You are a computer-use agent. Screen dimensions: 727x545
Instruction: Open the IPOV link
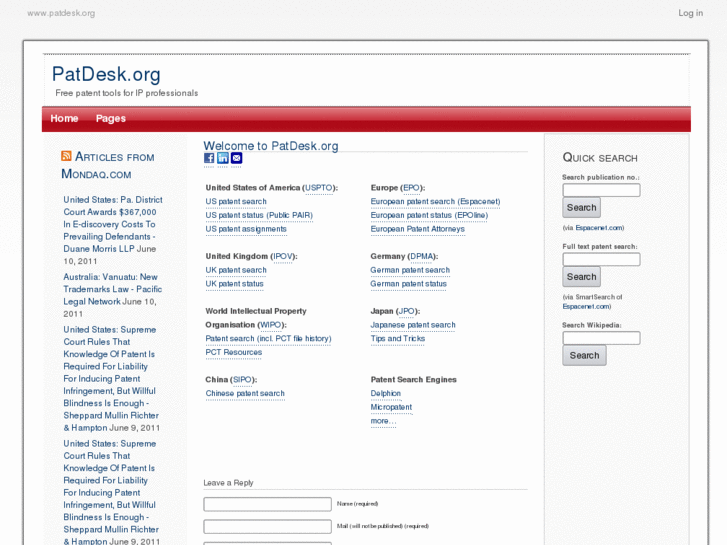pyautogui.click(x=283, y=256)
